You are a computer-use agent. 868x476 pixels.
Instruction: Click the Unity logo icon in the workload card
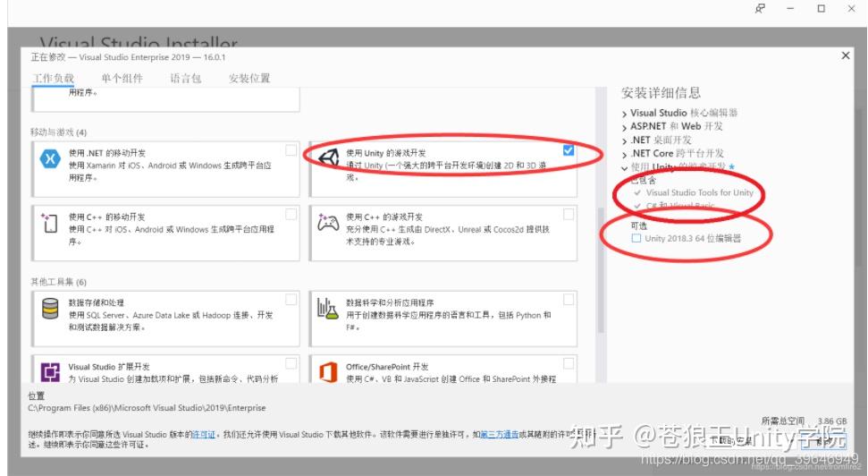[x=328, y=157]
